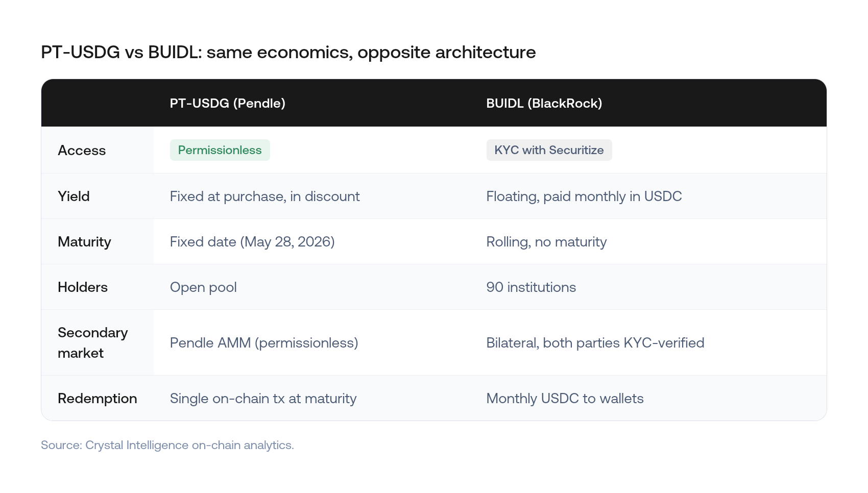Image resolution: width=868 pixels, height=493 pixels.
Task: Select the 'Maturity' row label
Action: click(84, 242)
